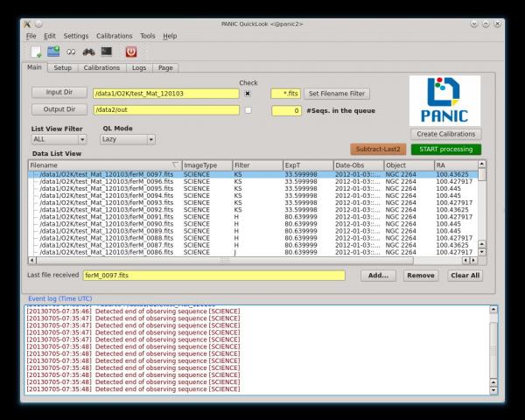Click the eyeglasses toolbar icon
The height and width of the screenshot is (420, 525).
(72, 52)
